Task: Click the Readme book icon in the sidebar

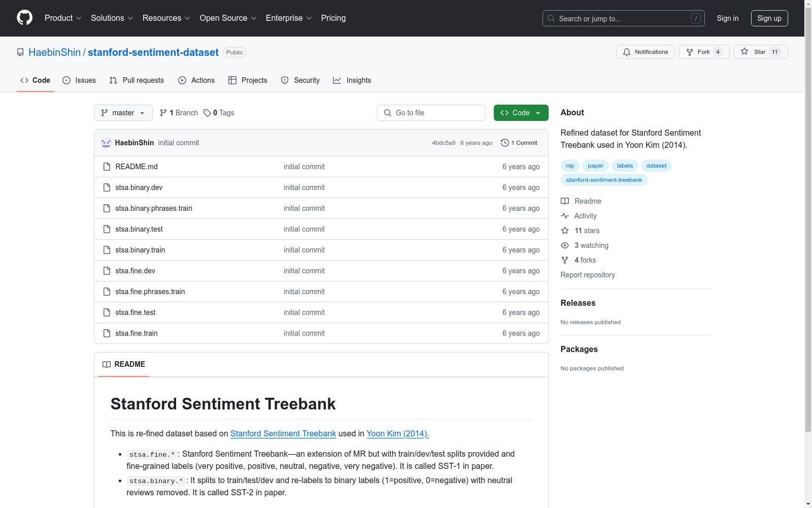Action: 564,201
